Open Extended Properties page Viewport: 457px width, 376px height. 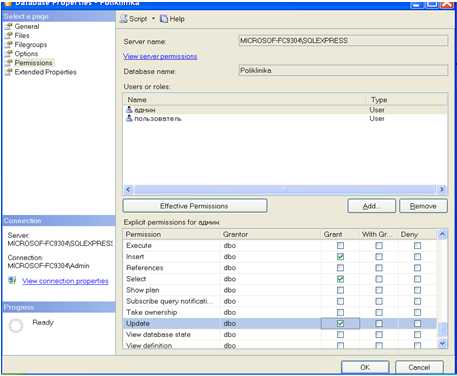point(45,72)
